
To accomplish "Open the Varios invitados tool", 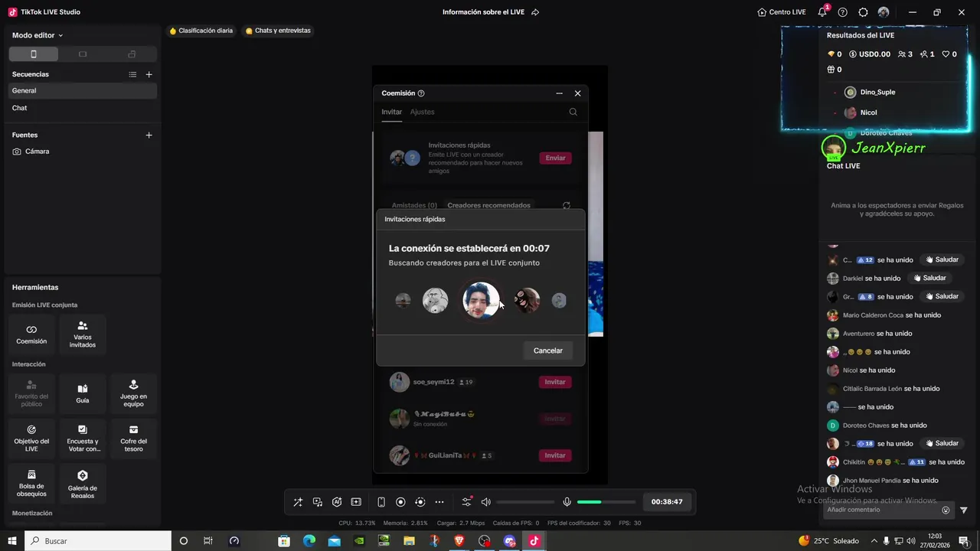I will pyautogui.click(x=83, y=334).
